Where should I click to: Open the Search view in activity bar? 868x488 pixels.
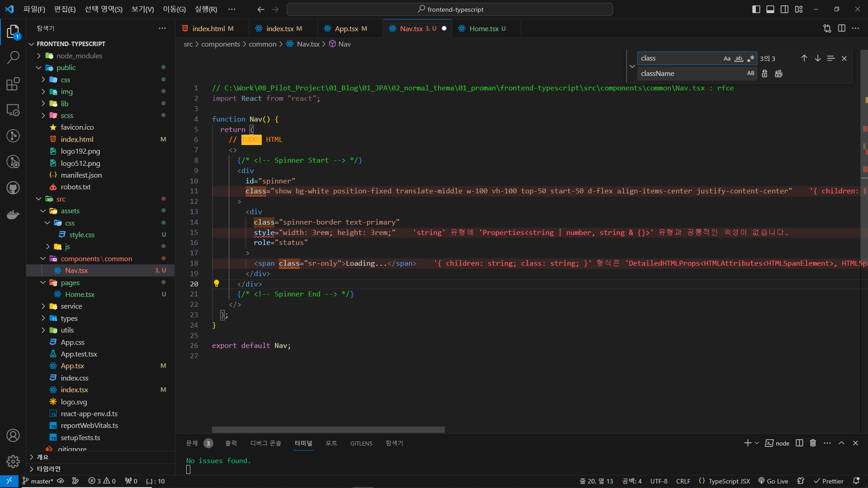(x=13, y=57)
